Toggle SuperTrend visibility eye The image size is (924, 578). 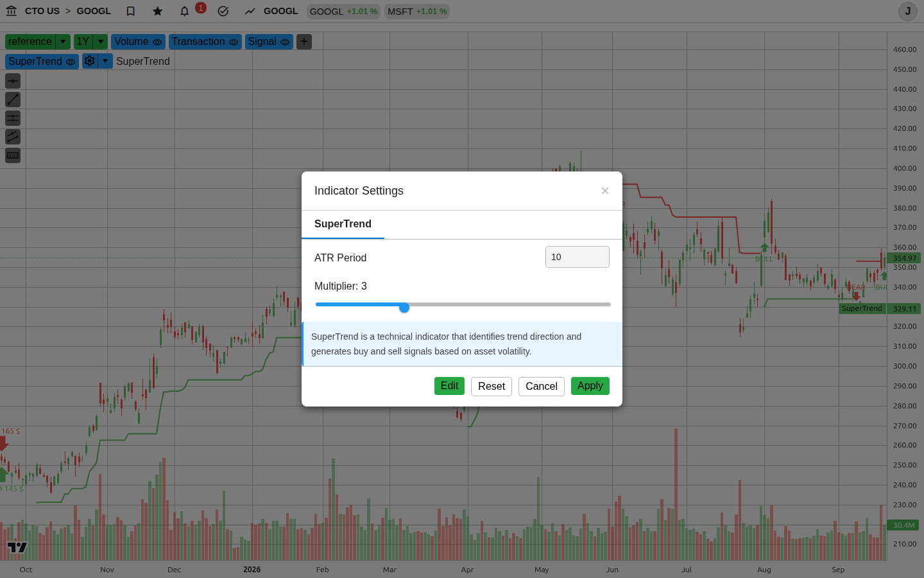click(x=71, y=62)
